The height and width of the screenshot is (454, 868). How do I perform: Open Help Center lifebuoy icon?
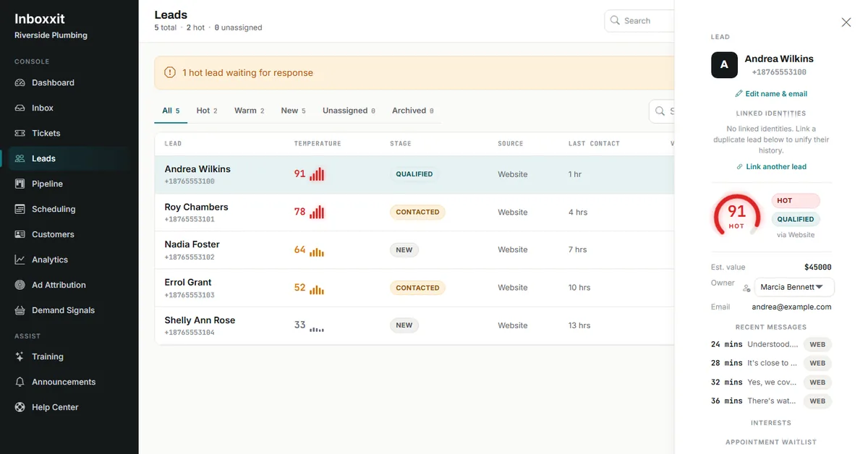point(20,407)
